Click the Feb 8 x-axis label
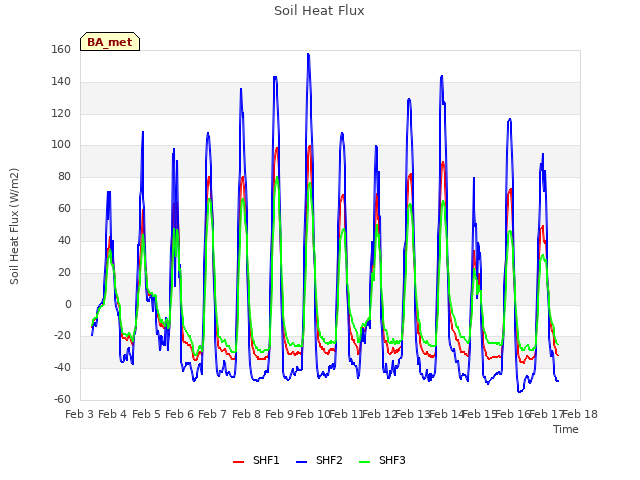Viewport: 640px width, 480px height. pyautogui.click(x=246, y=414)
